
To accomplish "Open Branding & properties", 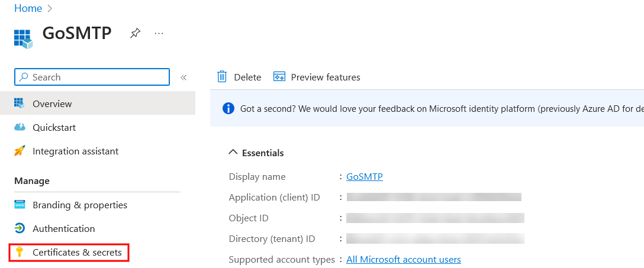I will tap(80, 205).
